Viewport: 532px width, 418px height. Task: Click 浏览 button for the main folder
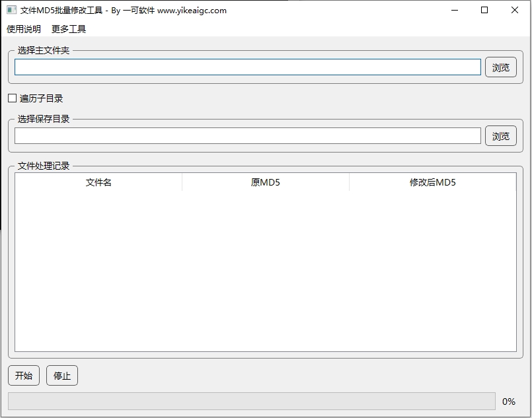[x=501, y=67]
